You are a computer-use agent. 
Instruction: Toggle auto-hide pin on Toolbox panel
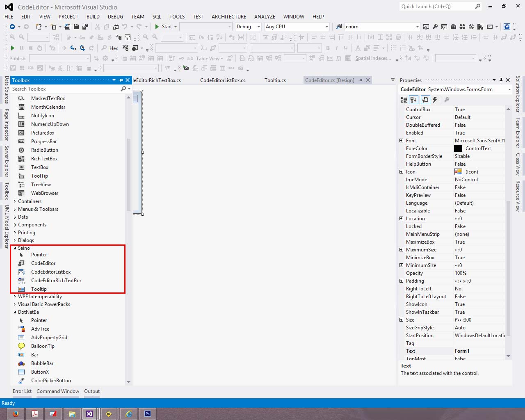121,80
